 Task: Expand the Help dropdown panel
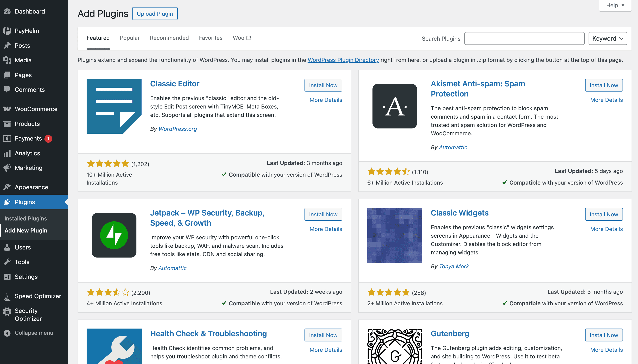click(x=615, y=5)
